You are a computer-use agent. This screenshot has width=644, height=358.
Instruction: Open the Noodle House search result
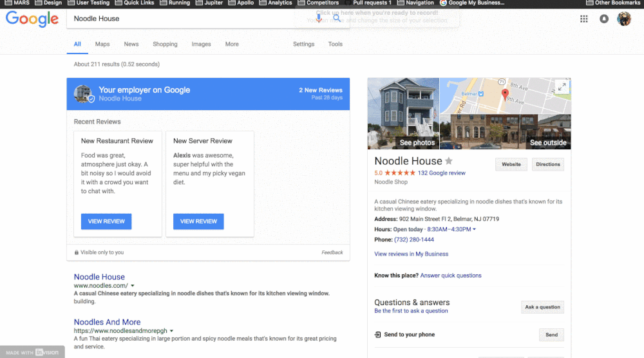pyautogui.click(x=99, y=277)
